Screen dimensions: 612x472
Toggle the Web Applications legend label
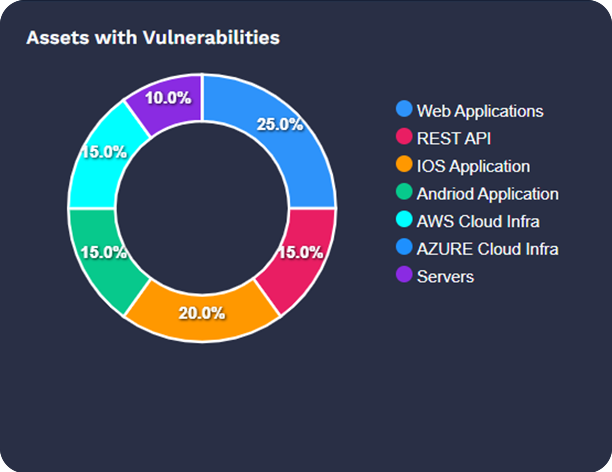point(479,110)
